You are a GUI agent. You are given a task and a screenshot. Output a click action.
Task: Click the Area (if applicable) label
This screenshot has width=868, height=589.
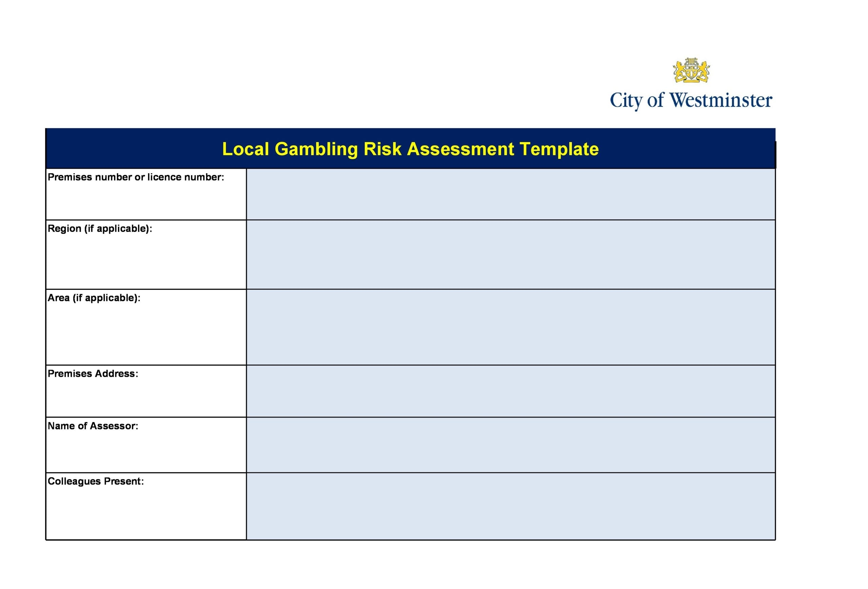click(94, 298)
